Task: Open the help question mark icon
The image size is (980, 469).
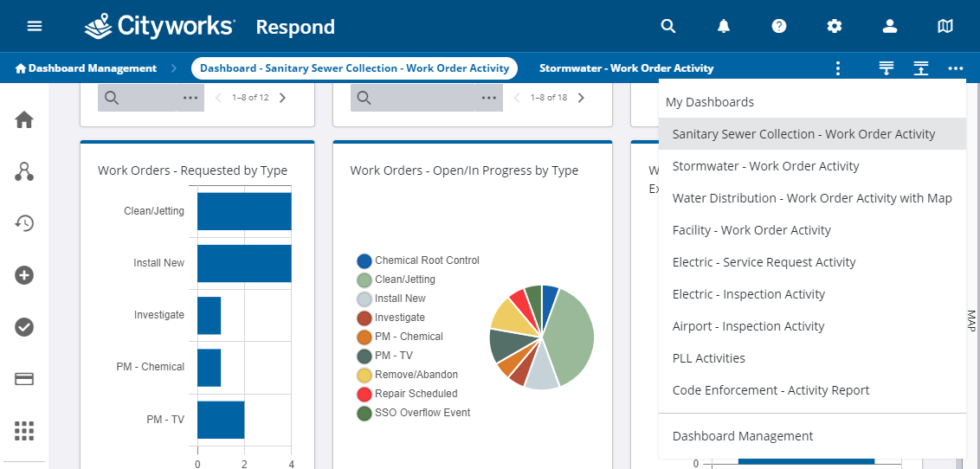Action: coord(779,26)
